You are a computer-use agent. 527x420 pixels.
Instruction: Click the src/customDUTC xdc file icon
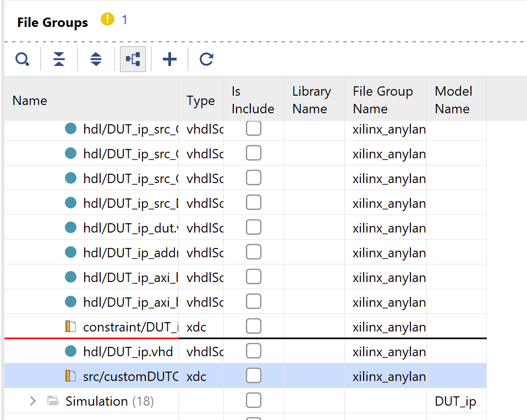(70, 376)
